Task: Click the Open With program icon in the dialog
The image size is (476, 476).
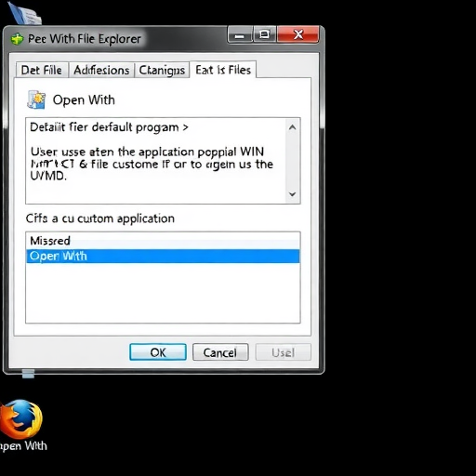Action: 36,99
